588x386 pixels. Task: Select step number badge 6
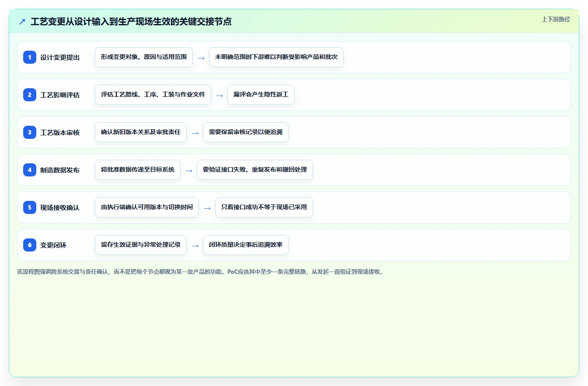pos(30,245)
